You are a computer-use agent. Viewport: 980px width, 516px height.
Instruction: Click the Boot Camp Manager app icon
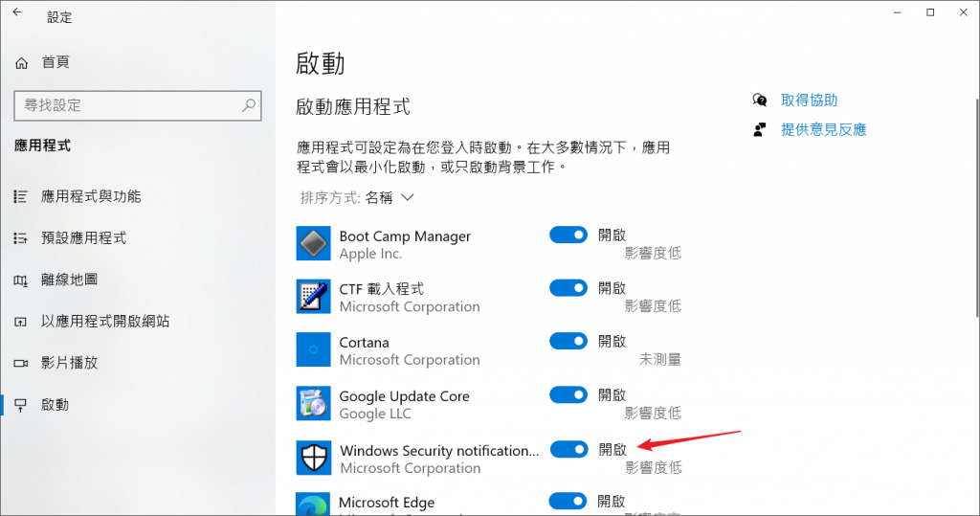point(313,243)
